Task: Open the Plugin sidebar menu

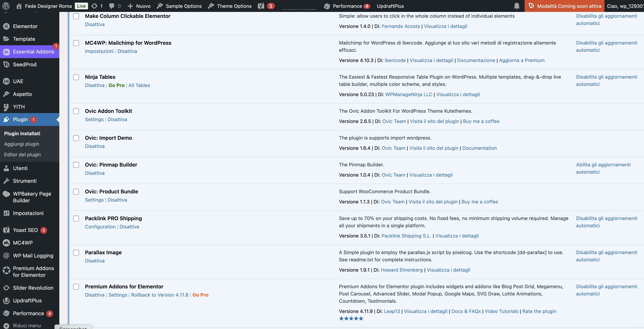Action: (29, 120)
